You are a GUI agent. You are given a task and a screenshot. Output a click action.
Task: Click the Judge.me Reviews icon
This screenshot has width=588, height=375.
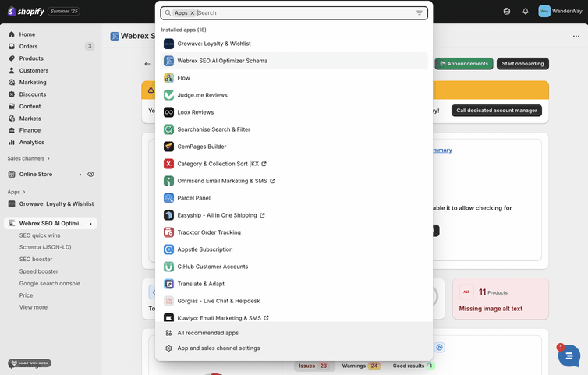(168, 95)
